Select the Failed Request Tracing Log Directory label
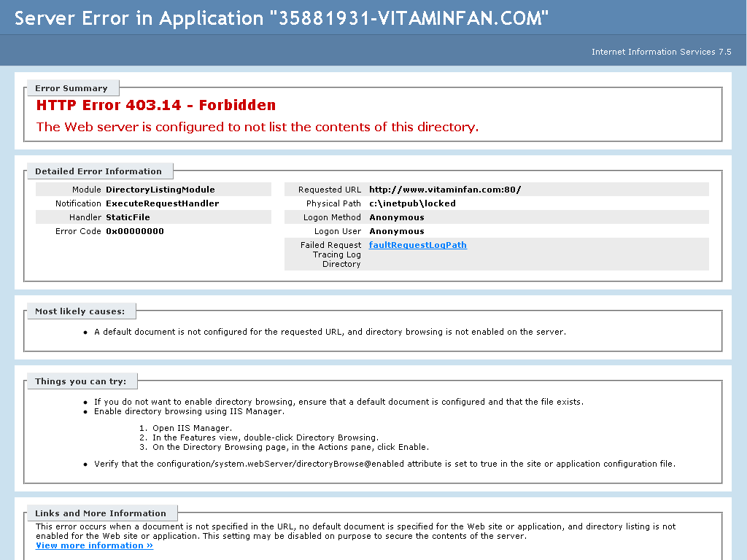 tap(330, 254)
